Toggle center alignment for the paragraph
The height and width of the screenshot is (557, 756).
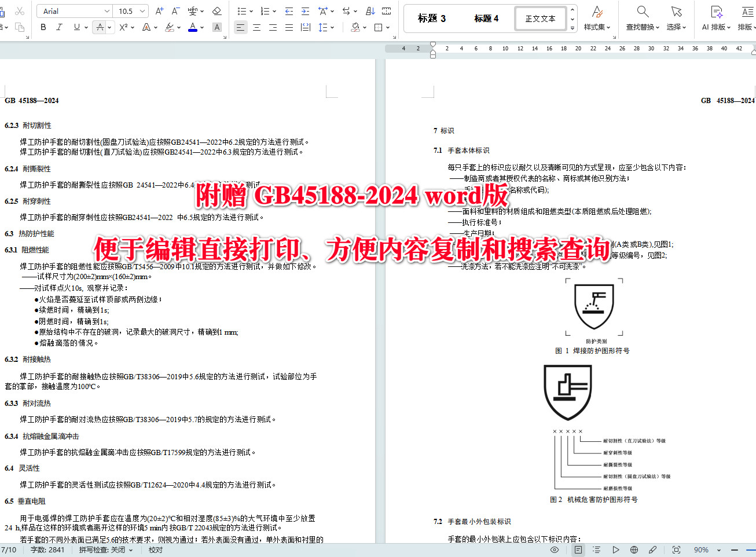click(x=256, y=27)
